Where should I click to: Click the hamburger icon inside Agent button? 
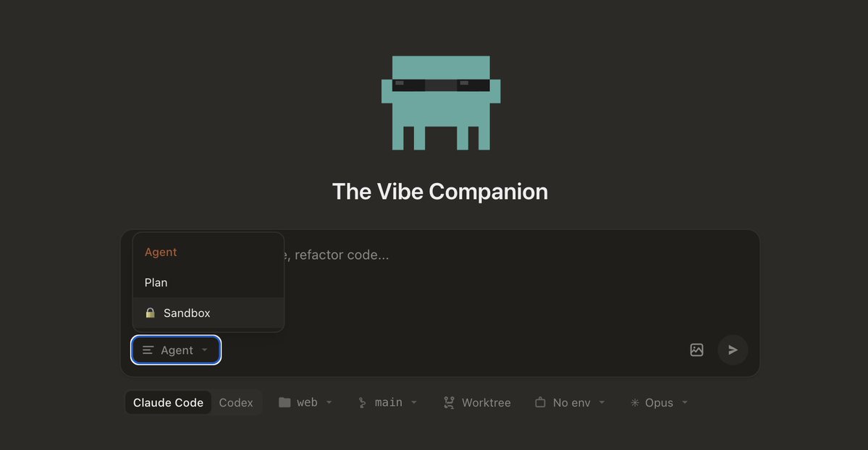pos(147,349)
